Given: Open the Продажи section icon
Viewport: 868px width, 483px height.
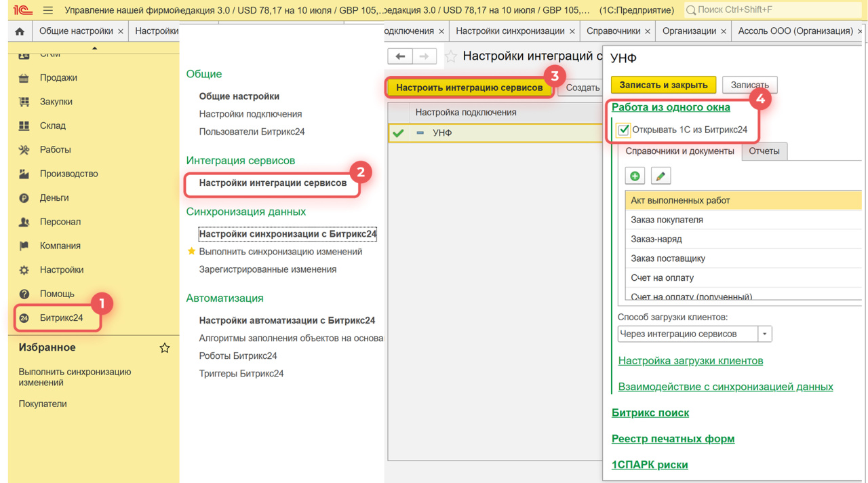Looking at the screenshot, I should point(24,78).
